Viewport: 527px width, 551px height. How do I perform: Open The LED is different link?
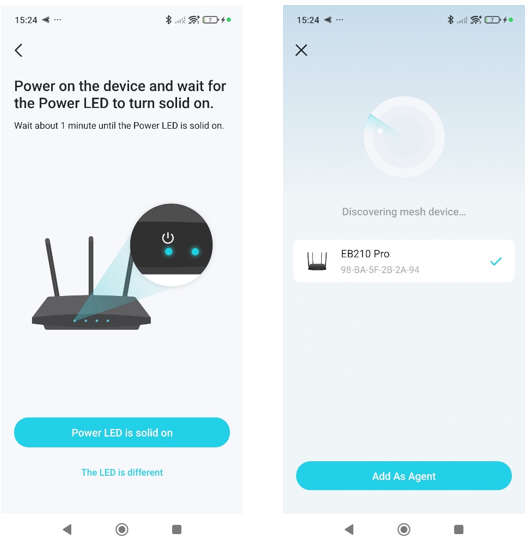point(122,472)
